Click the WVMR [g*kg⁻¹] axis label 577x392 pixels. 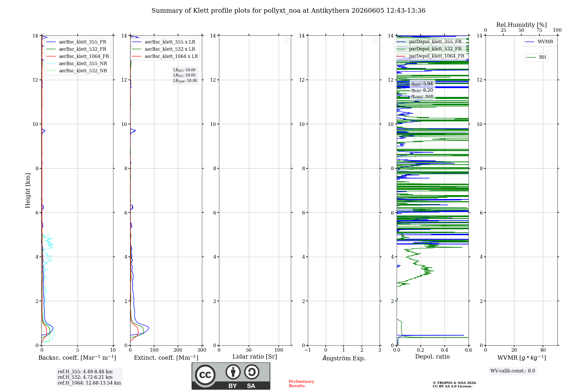click(522, 358)
